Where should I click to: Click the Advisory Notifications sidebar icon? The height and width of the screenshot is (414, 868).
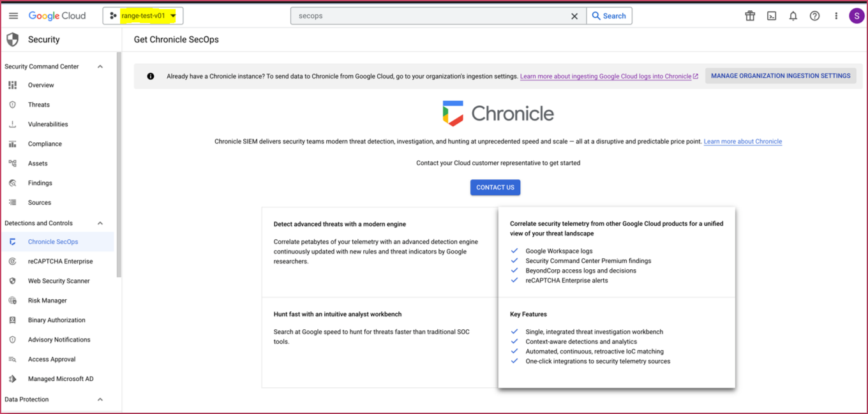click(x=13, y=340)
